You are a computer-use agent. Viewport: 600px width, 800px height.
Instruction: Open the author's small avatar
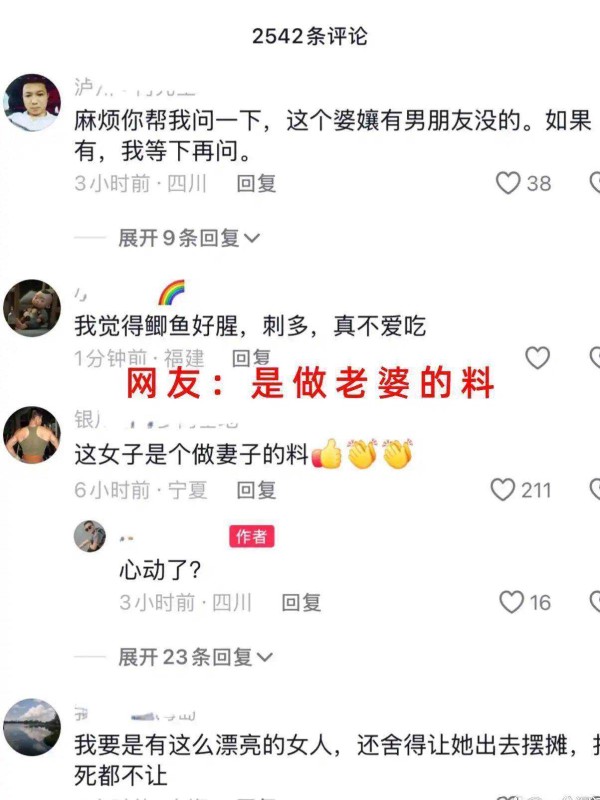(90, 536)
